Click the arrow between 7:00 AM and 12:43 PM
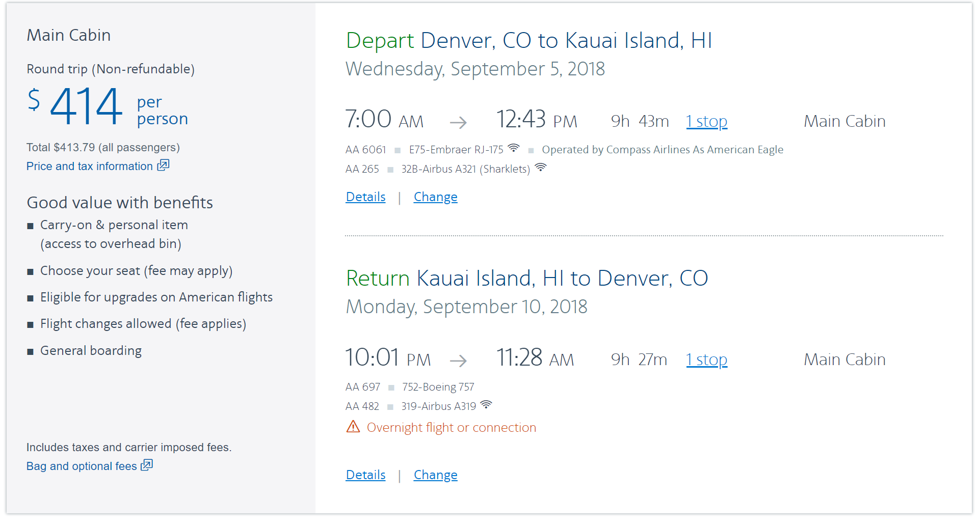Screen dimensions: 980x525 pos(458,122)
